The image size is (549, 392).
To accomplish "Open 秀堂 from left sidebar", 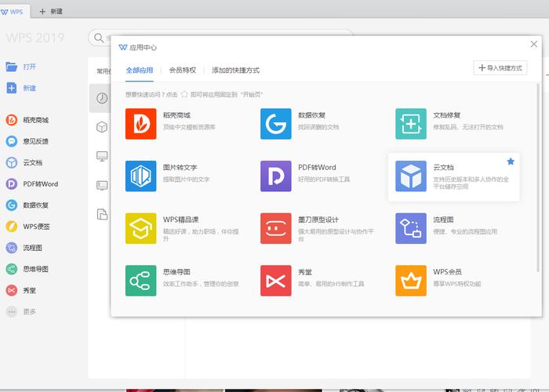I will tap(21, 290).
